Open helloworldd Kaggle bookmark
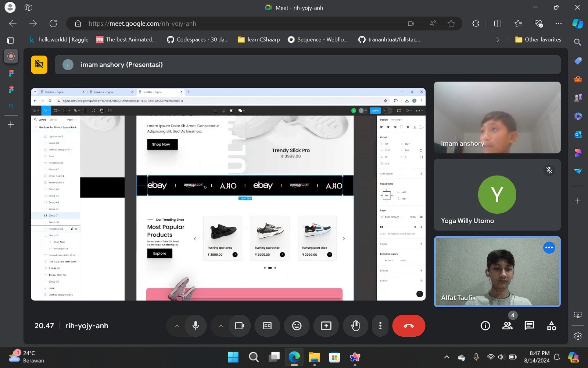This screenshot has height=368, width=588. click(x=59, y=39)
